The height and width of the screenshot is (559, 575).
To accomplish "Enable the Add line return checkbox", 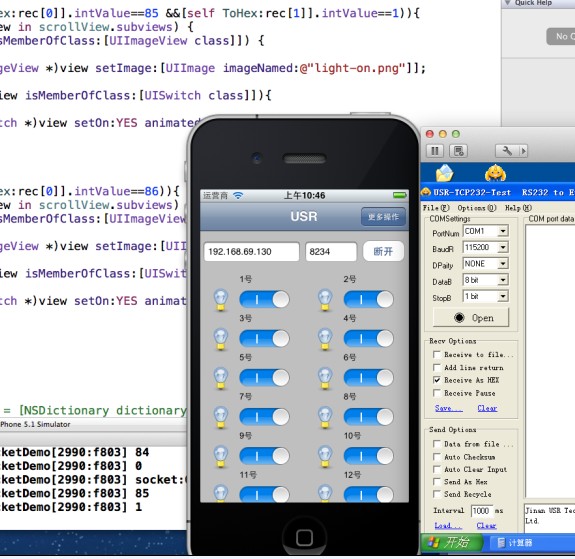I will pyautogui.click(x=436, y=368).
